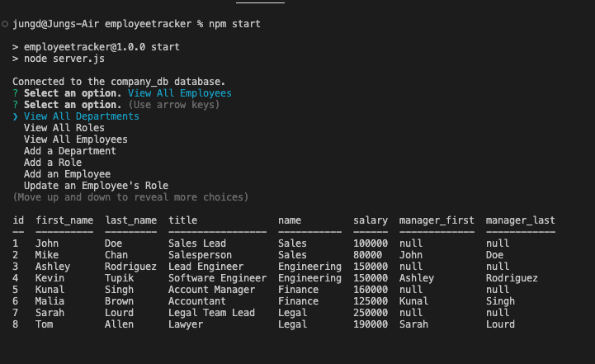Viewport: 595px width, 364px height.
Task: Click the salary value 125000
Action: point(371,301)
